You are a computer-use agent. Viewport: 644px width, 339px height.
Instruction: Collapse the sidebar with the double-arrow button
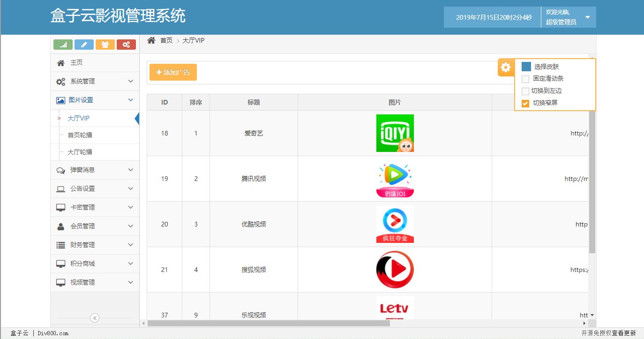(95, 318)
